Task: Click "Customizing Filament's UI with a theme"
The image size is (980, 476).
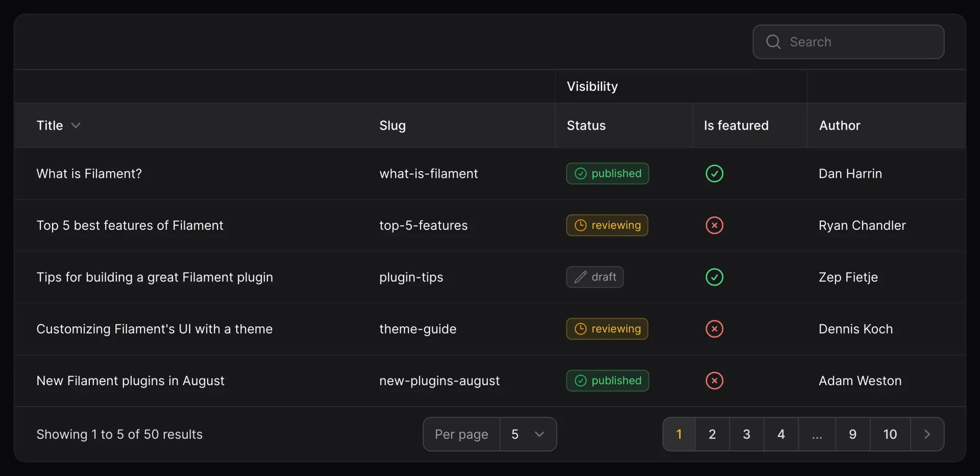Action: [x=154, y=329]
